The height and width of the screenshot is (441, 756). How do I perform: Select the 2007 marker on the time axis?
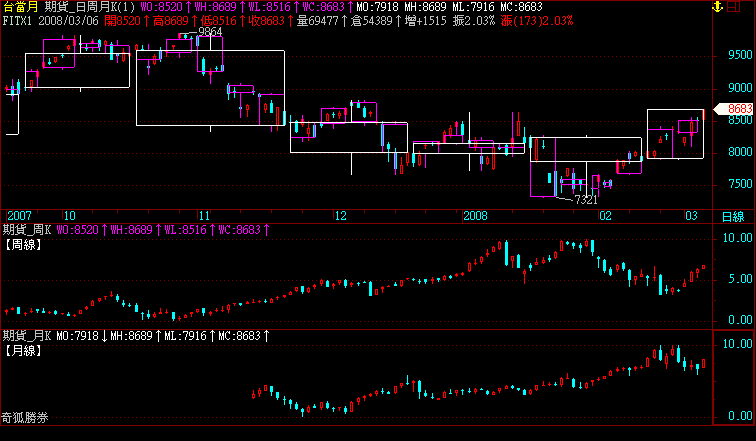(19, 216)
